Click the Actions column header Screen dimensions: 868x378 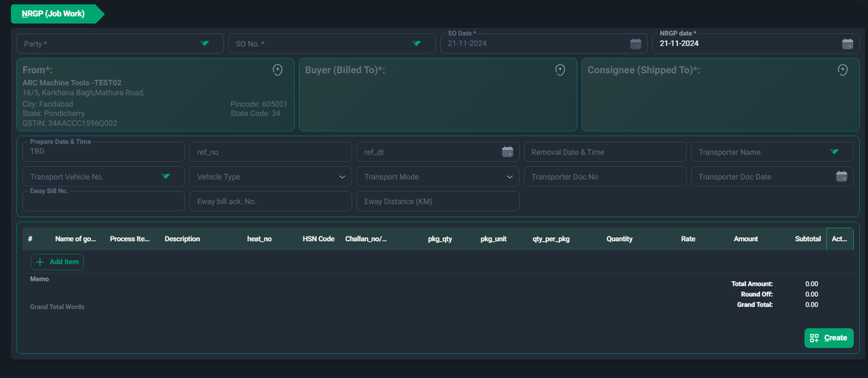coord(840,239)
